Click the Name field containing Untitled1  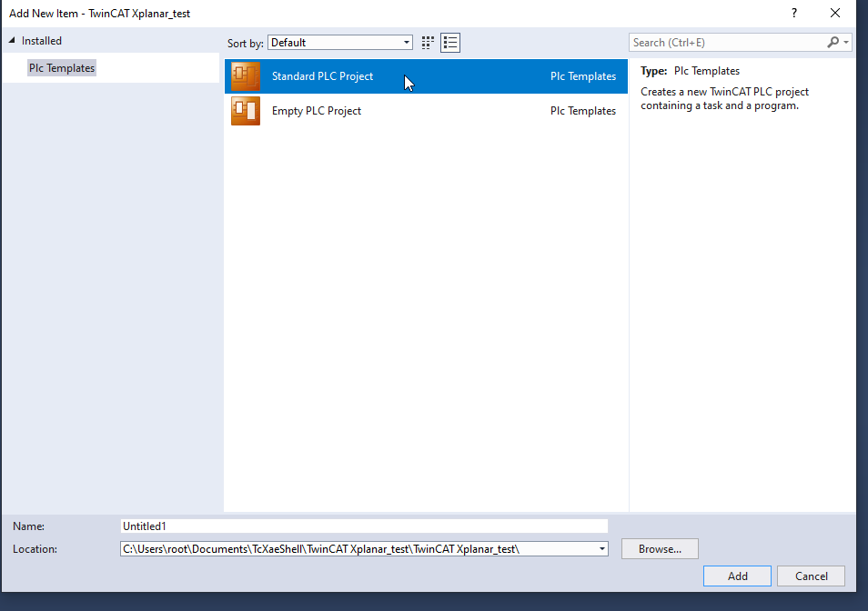click(364, 526)
